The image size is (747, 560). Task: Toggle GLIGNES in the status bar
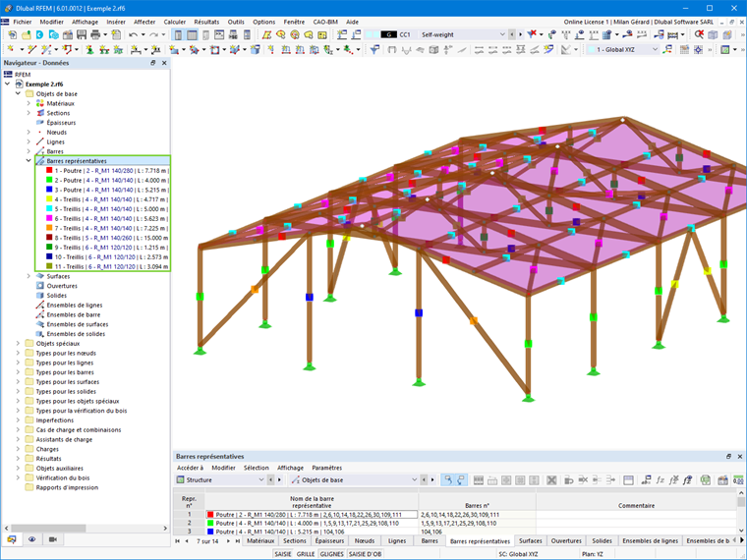pyautogui.click(x=331, y=554)
